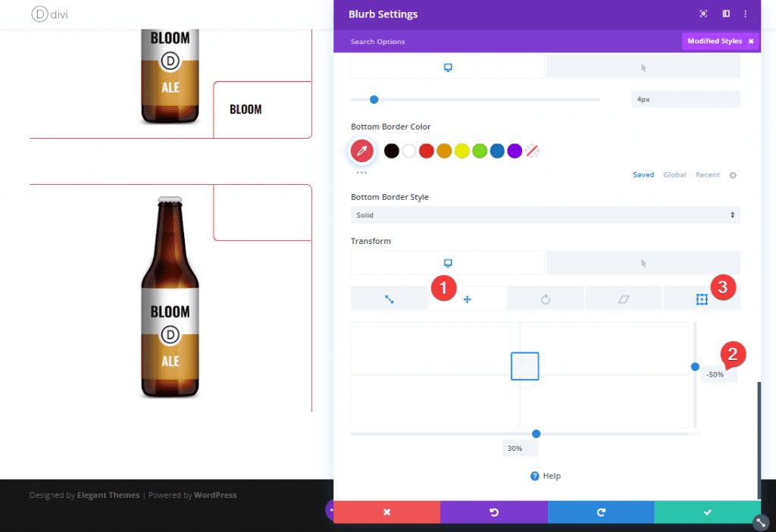Click the snap-to-side column layout icon

pos(725,14)
